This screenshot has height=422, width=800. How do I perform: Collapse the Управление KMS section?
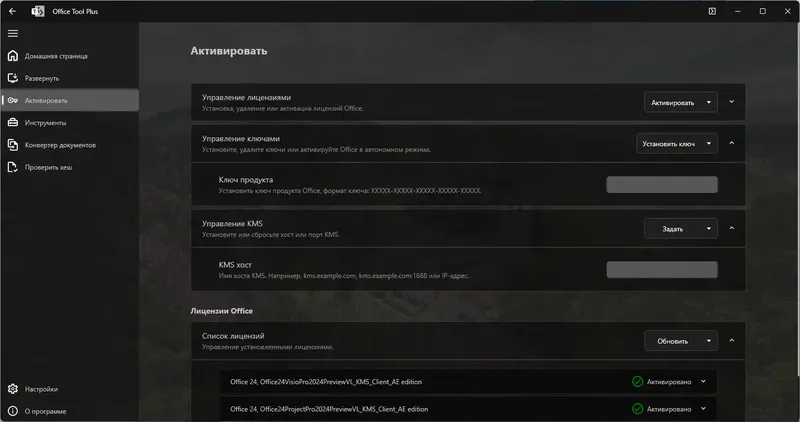[732, 229]
